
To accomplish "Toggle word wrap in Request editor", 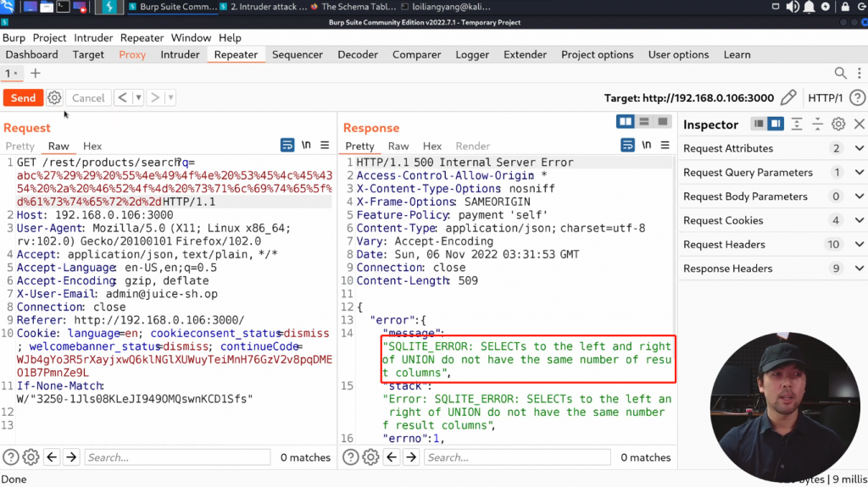I will point(287,146).
